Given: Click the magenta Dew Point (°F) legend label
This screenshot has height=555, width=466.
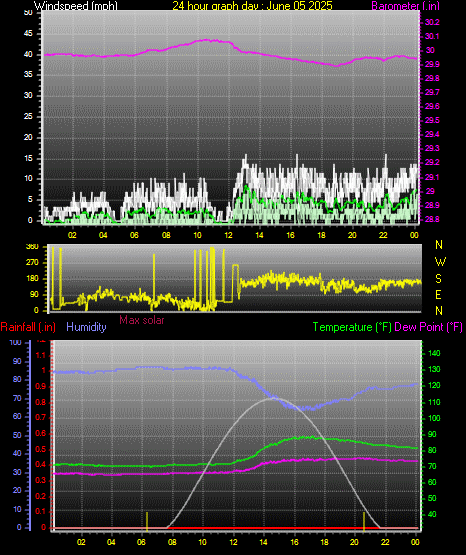Looking at the screenshot, I should (428, 327).
